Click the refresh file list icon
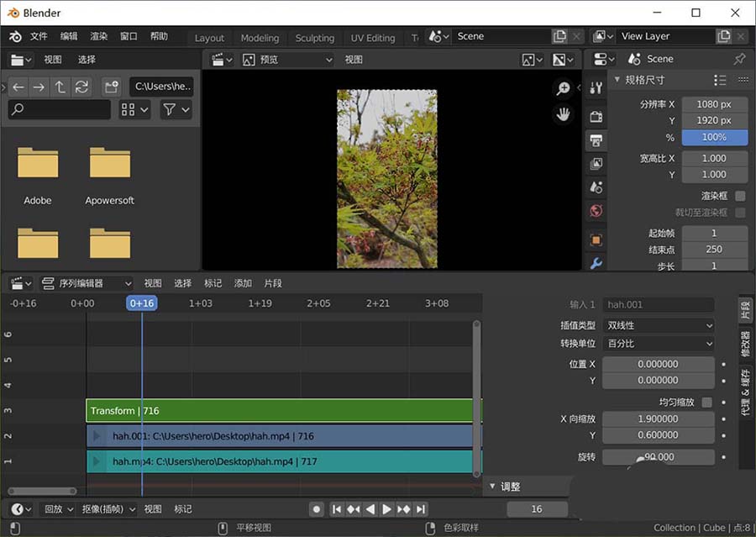 [x=81, y=87]
